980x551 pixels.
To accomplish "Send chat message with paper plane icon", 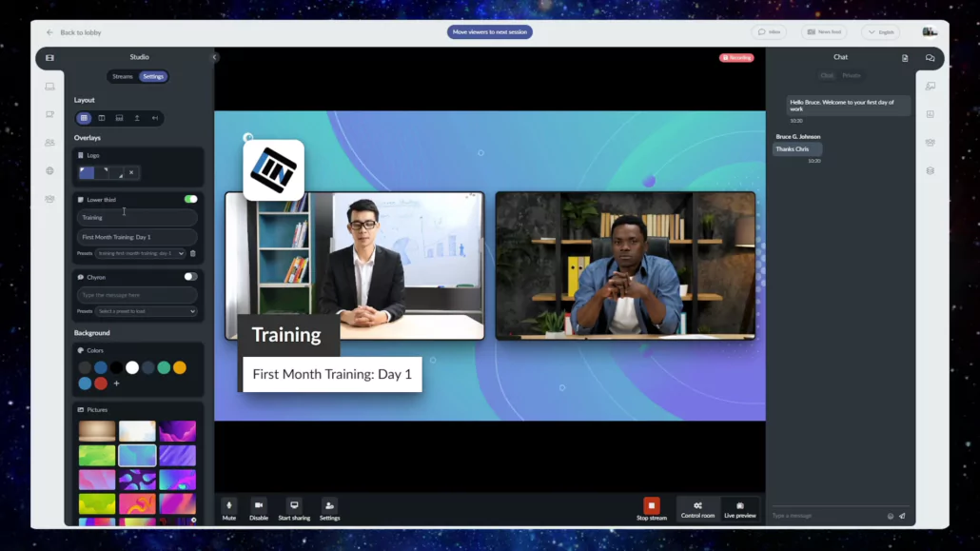I will 902,516.
